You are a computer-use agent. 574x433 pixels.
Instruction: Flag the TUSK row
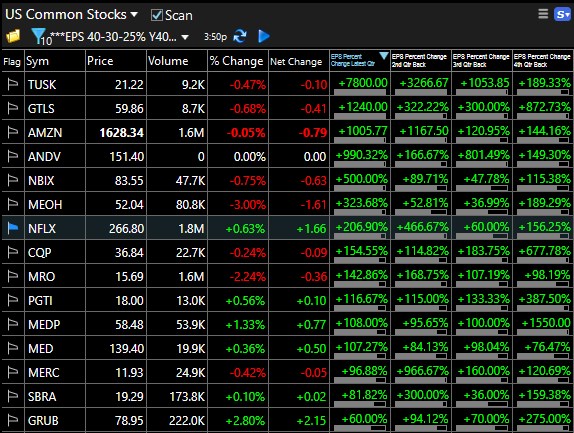point(13,85)
